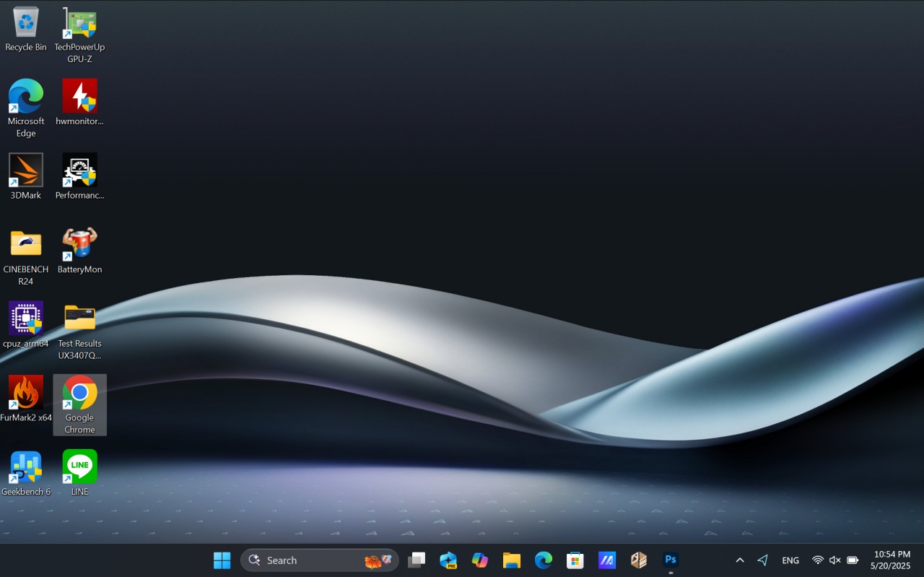
Task: Launch Microsoft Edge from the taskbar
Action: (544, 560)
